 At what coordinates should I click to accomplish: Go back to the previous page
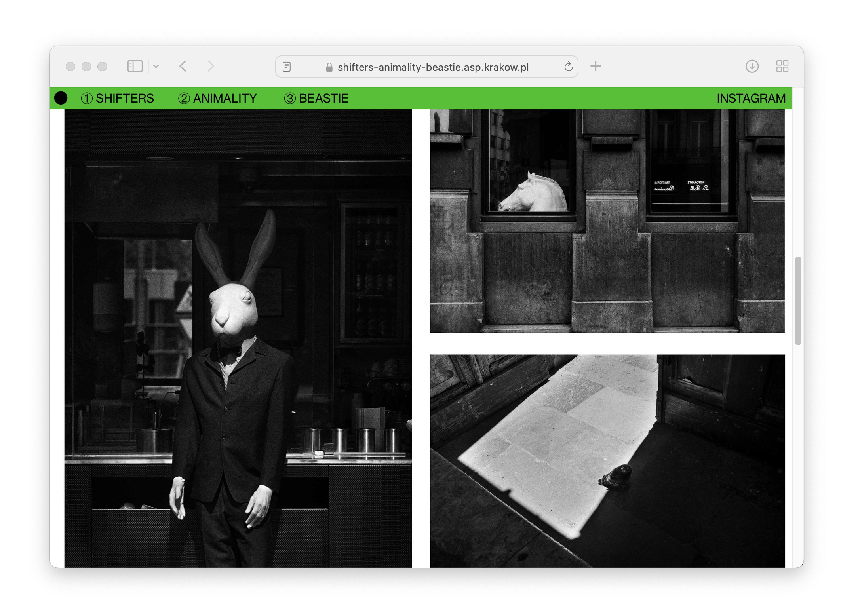click(183, 66)
